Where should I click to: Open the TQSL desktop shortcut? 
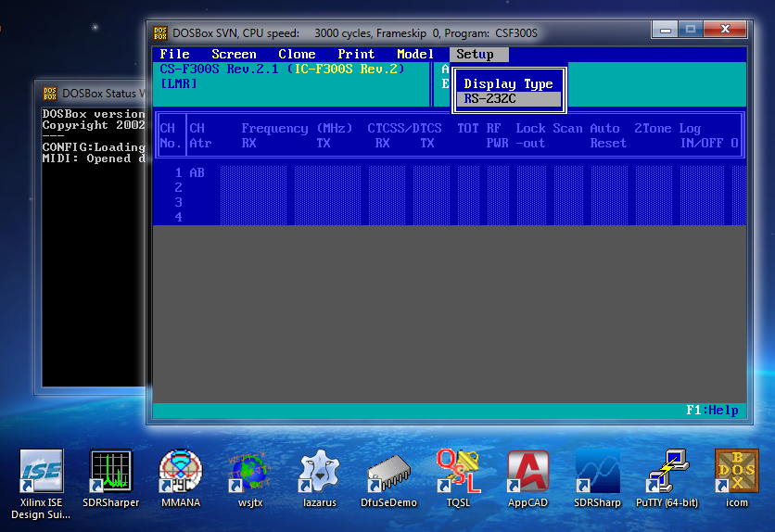tap(458, 472)
